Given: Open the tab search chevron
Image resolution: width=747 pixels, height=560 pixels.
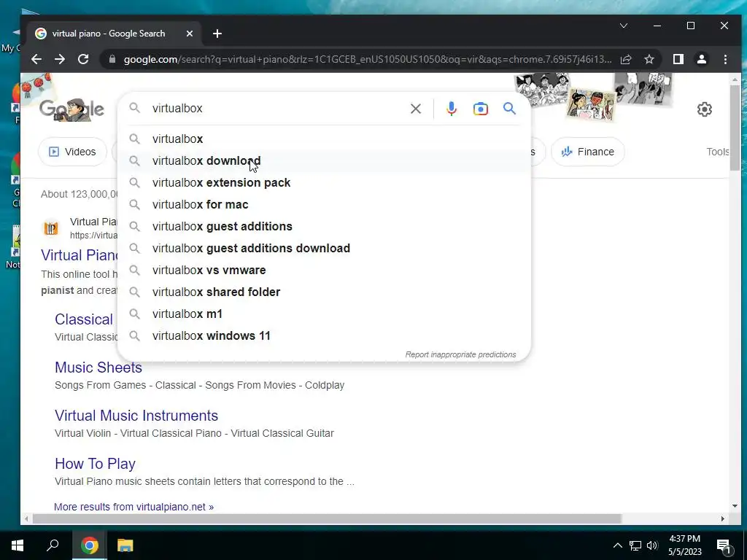Looking at the screenshot, I should (x=623, y=26).
